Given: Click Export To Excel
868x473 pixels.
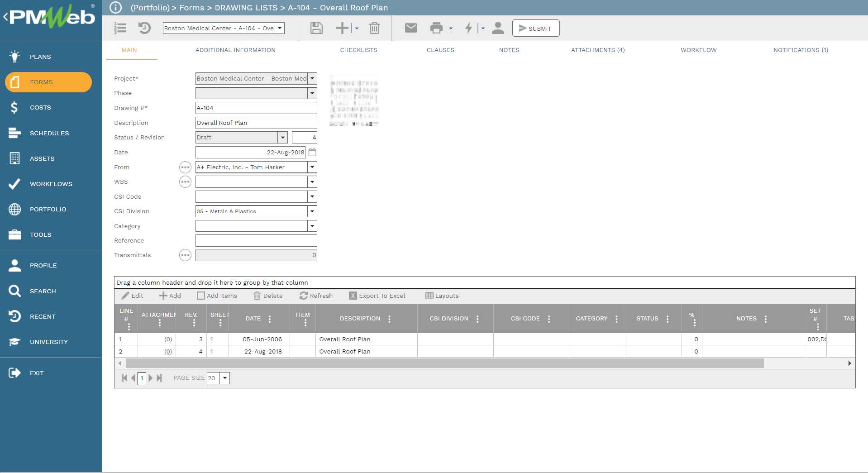Looking at the screenshot, I should (377, 296).
